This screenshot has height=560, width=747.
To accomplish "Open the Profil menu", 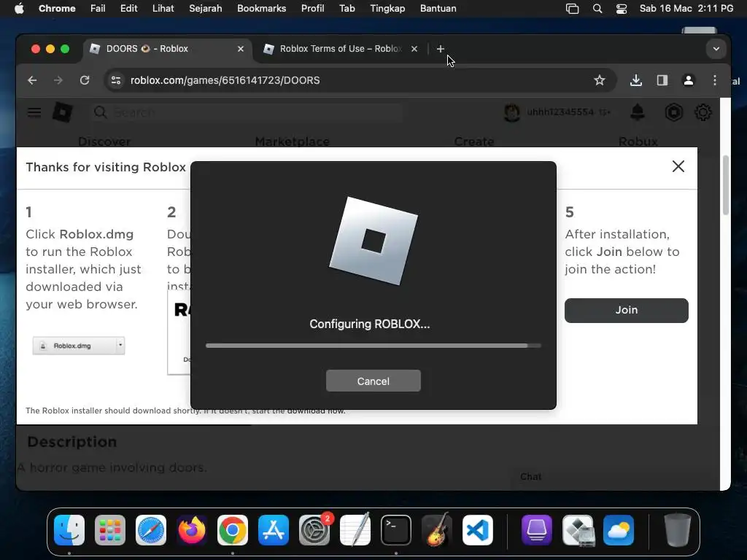I will pyautogui.click(x=312, y=9).
